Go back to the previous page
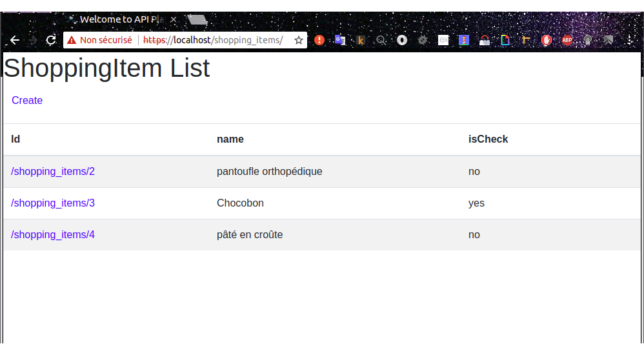 click(x=15, y=40)
